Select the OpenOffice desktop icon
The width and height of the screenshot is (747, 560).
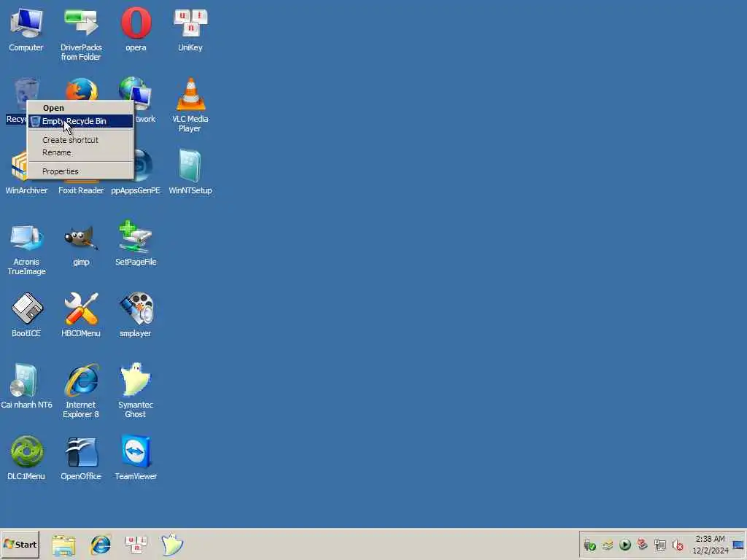coord(81,458)
